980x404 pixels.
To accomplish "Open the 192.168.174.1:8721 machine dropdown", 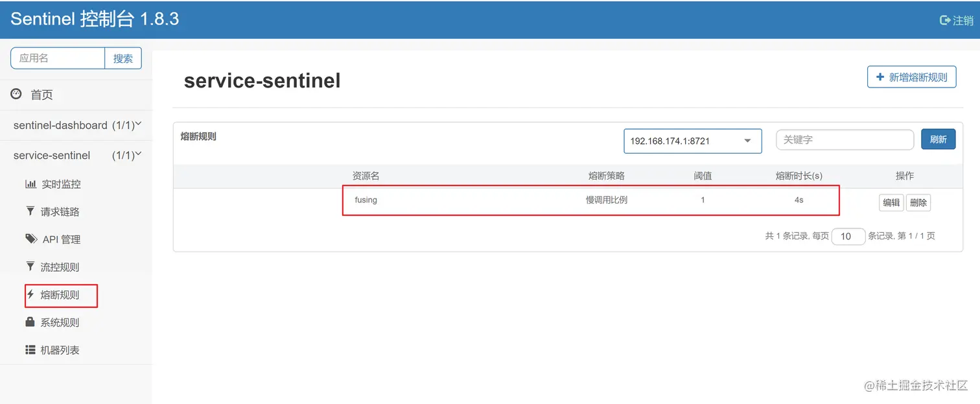I will (x=692, y=140).
